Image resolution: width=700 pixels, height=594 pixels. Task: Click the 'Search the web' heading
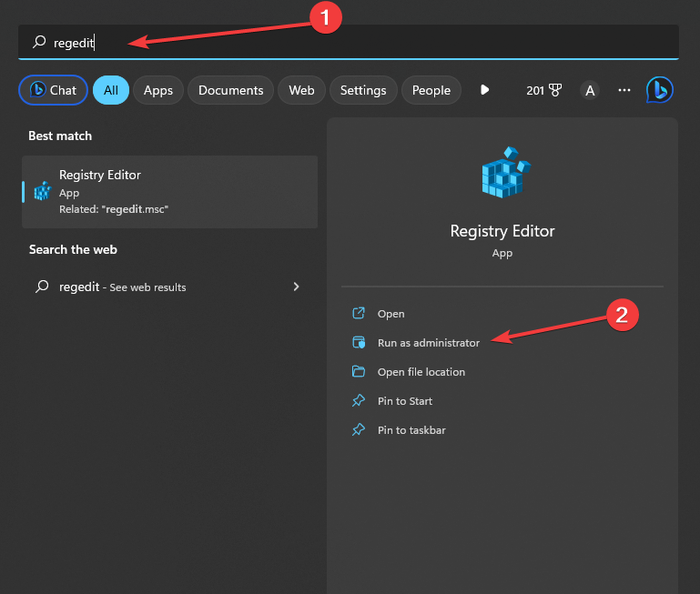[73, 249]
